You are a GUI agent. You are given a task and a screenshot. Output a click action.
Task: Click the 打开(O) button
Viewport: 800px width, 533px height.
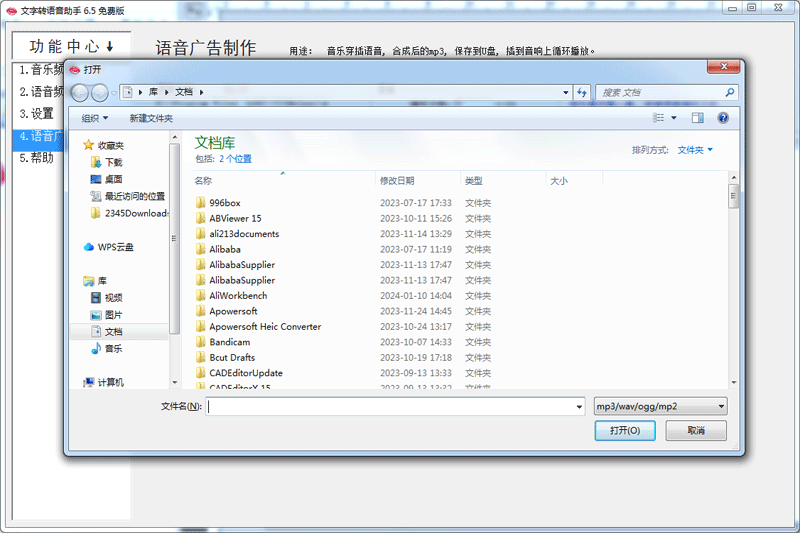[625, 430]
